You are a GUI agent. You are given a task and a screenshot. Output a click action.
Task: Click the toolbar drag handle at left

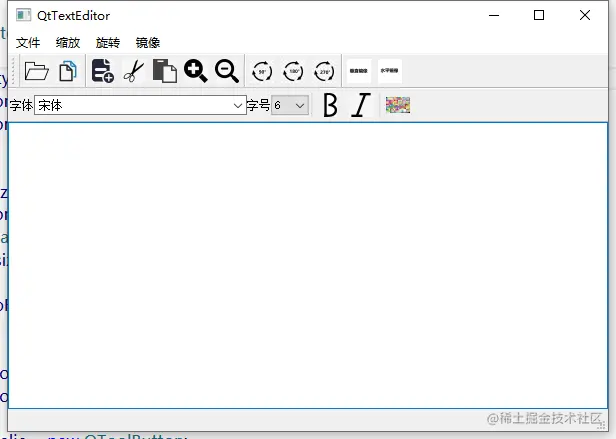13,71
